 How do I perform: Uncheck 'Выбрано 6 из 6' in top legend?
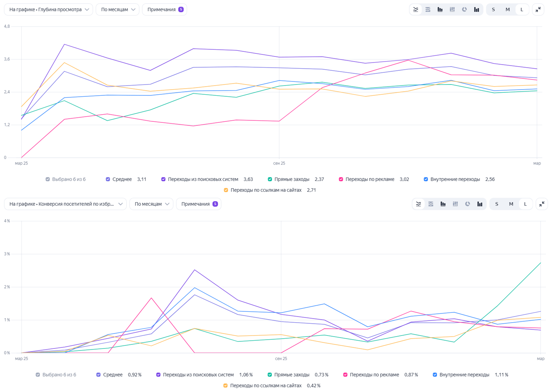click(48, 179)
